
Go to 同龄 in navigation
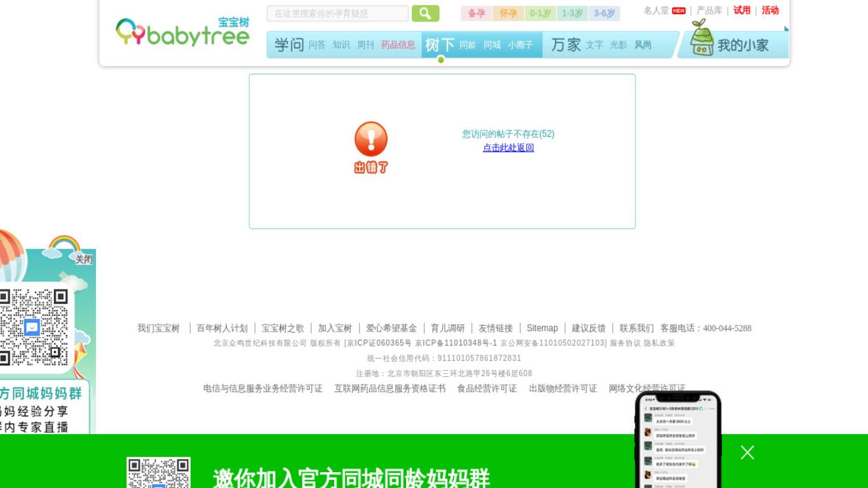[468, 45]
